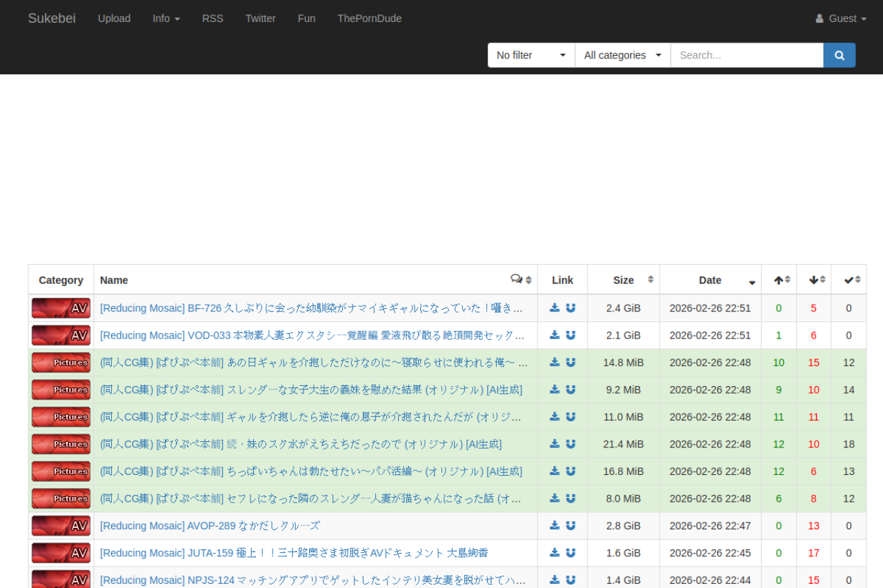Sort by comments using the speech bubble icon
This screenshot has width=883, height=588.
pyautogui.click(x=517, y=278)
